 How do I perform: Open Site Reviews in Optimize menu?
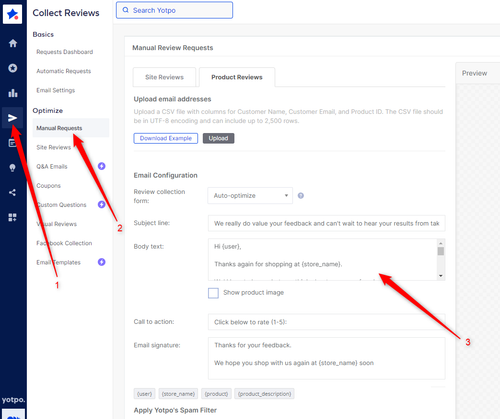(54, 147)
